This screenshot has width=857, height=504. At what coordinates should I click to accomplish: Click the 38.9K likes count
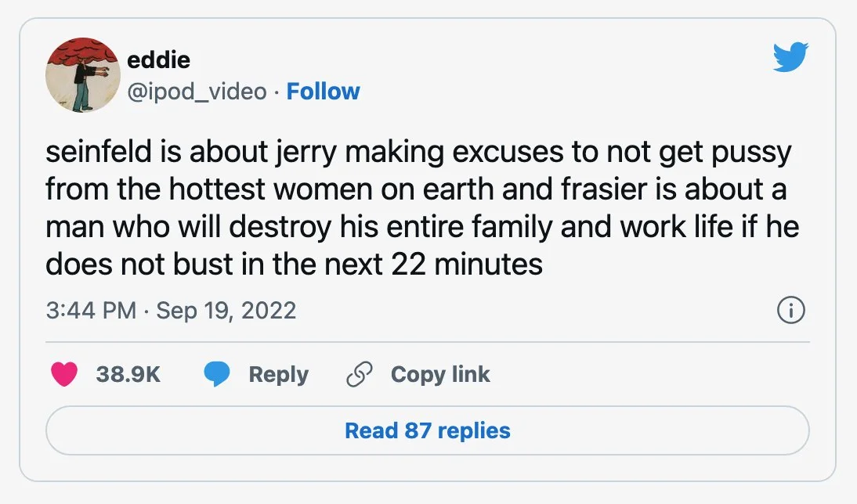(x=128, y=375)
